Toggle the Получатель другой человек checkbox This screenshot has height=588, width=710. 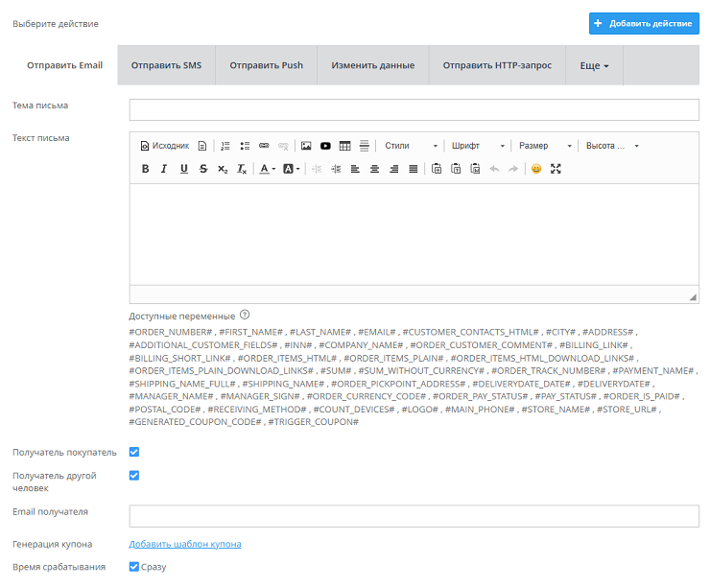tap(134, 475)
